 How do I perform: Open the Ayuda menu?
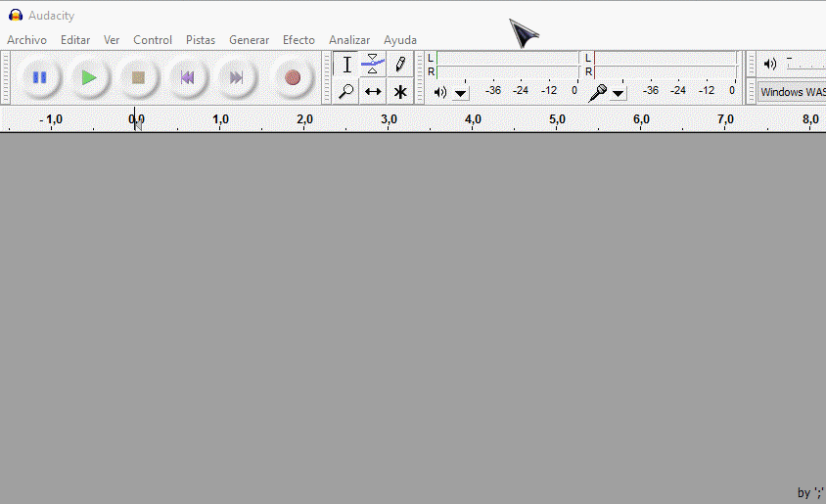pos(400,40)
